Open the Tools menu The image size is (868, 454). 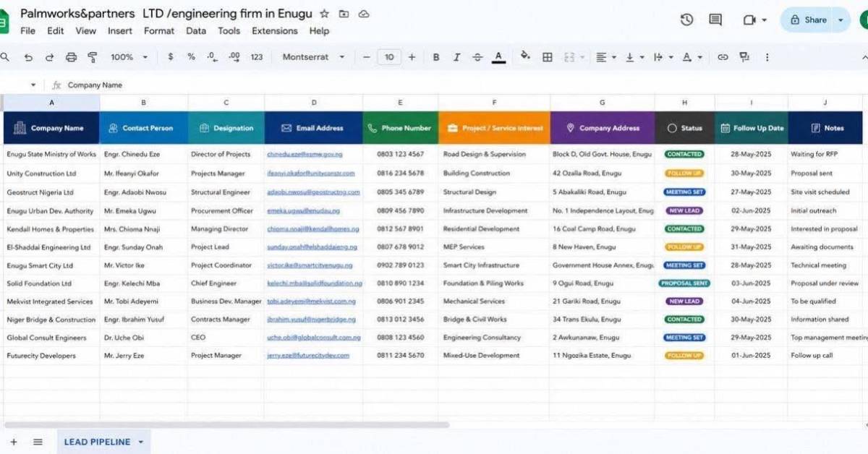pyautogui.click(x=229, y=31)
